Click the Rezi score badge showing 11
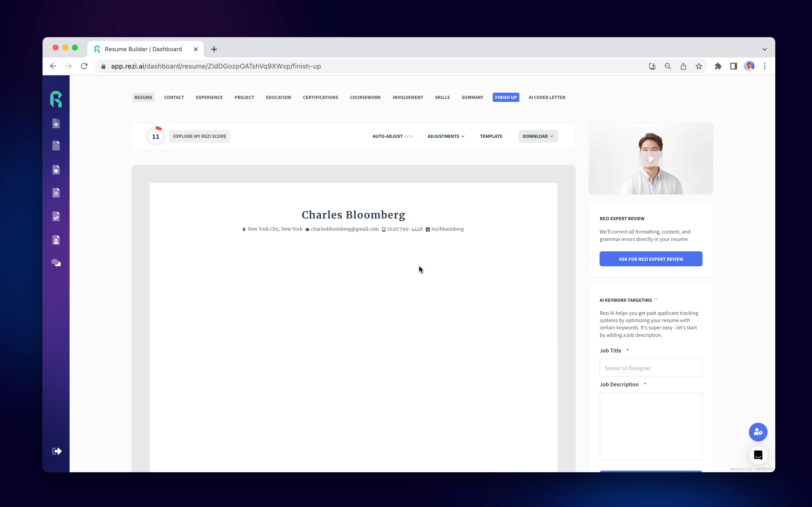 [x=155, y=136]
